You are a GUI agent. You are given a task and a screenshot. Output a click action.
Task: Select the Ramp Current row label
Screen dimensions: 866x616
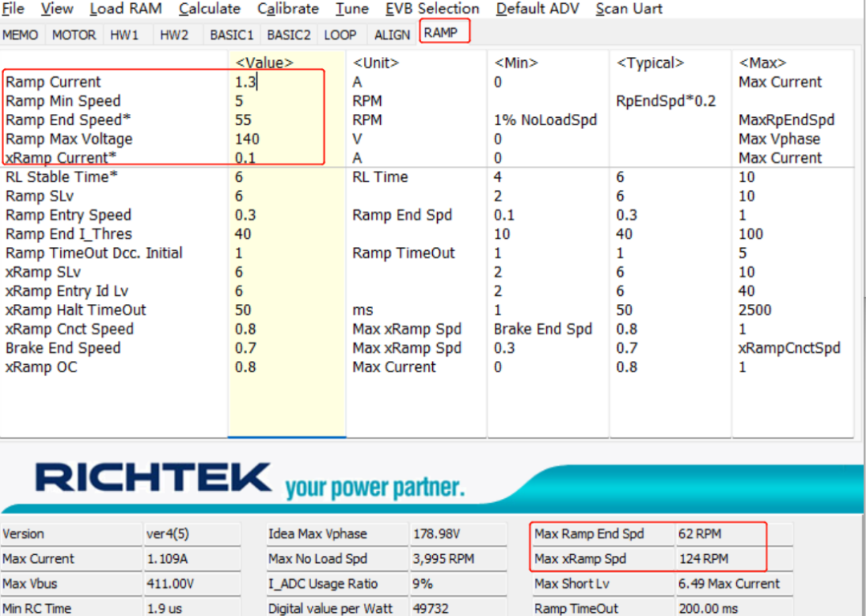pyautogui.click(x=54, y=82)
